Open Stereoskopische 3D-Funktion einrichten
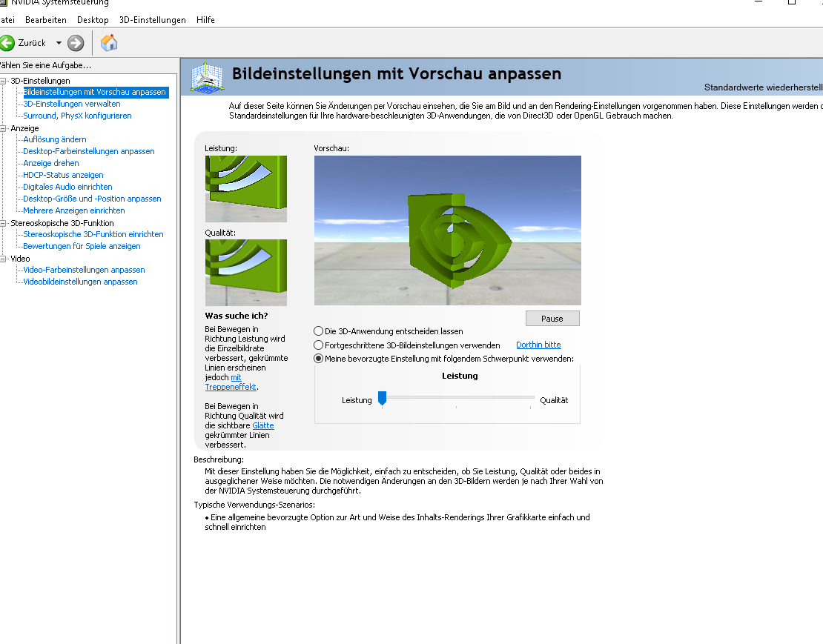Viewport: 823px width, 644px height. (93, 234)
